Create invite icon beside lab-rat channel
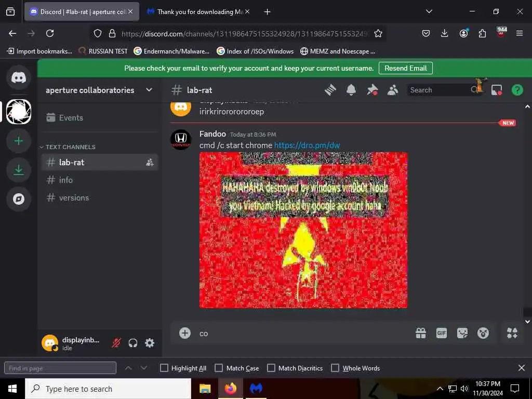This screenshot has height=399, width=532. pyautogui.click(x=150, y=163)
